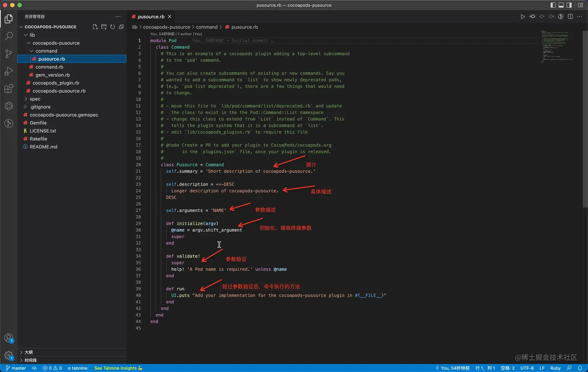The height and width of the screenshot is (372, 588).
Task: Open the Accounts menu in activity bar
Action: tap(9, 338)
